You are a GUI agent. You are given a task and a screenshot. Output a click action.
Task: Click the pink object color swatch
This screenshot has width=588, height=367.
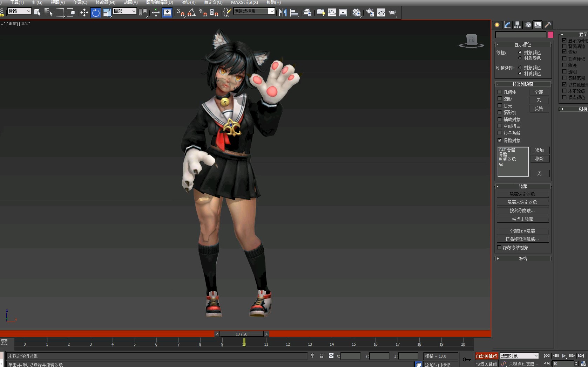pos(550,35)
